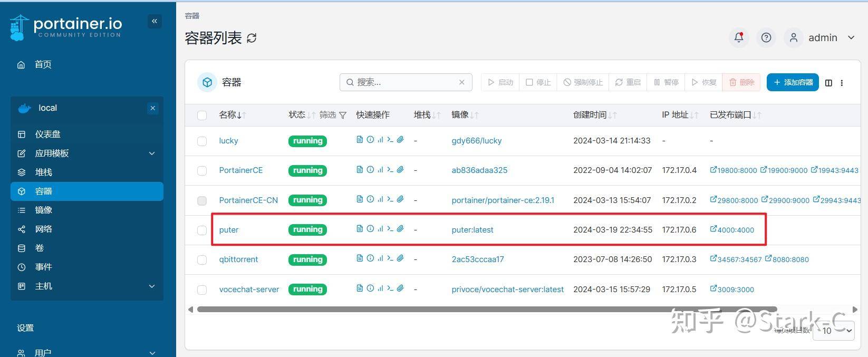Open stats icon for lucky container
The width and height of the screenshot is (868, 357).
tap(380, 140)
